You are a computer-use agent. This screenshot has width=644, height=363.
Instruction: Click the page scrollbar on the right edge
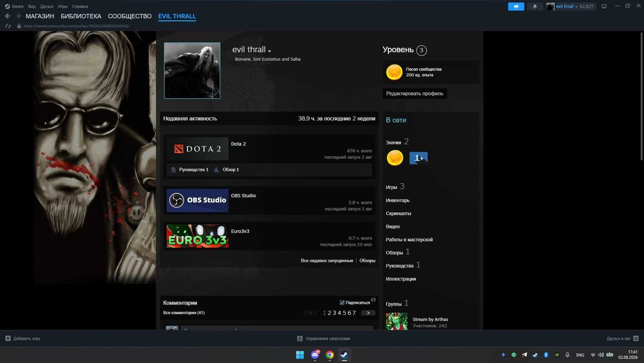[x=641, y=97]
